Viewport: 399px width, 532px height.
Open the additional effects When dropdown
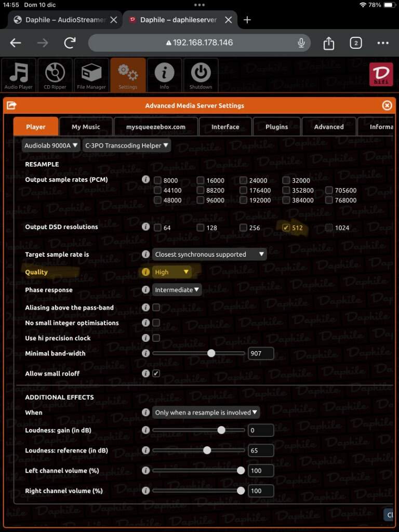point(206,413)
